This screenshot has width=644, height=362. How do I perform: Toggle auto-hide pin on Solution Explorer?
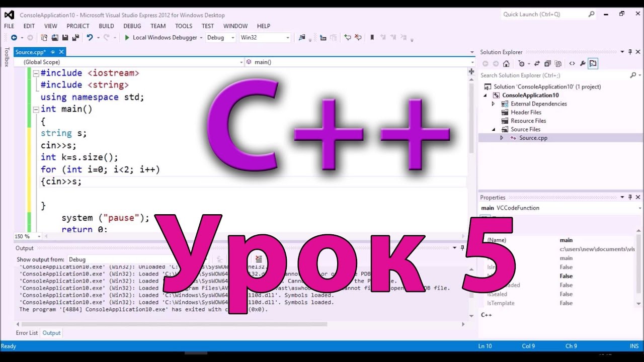pos(630,52)
